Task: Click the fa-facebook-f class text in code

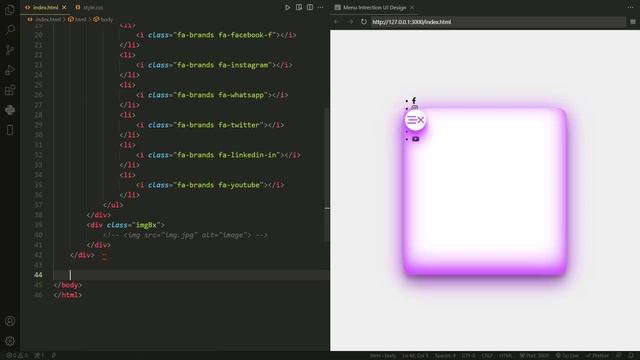Action: [x=245, y=35]
